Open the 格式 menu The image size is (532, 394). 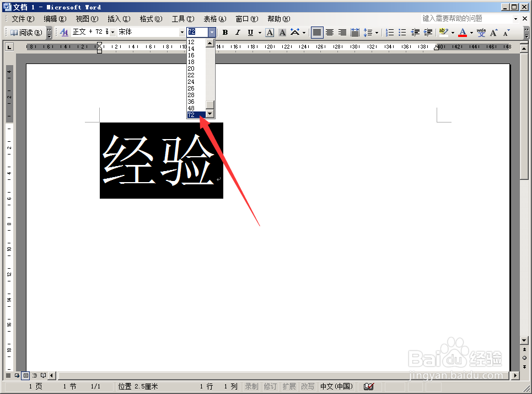151,19
